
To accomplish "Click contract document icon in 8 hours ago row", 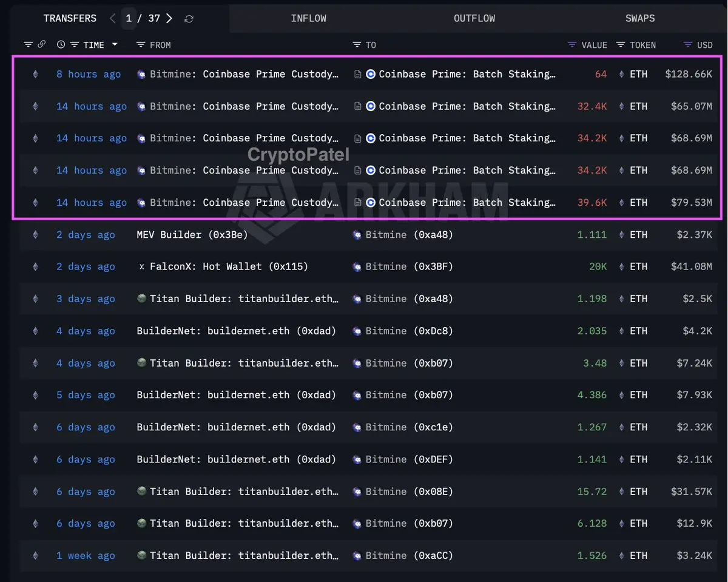I will [358, 74].
